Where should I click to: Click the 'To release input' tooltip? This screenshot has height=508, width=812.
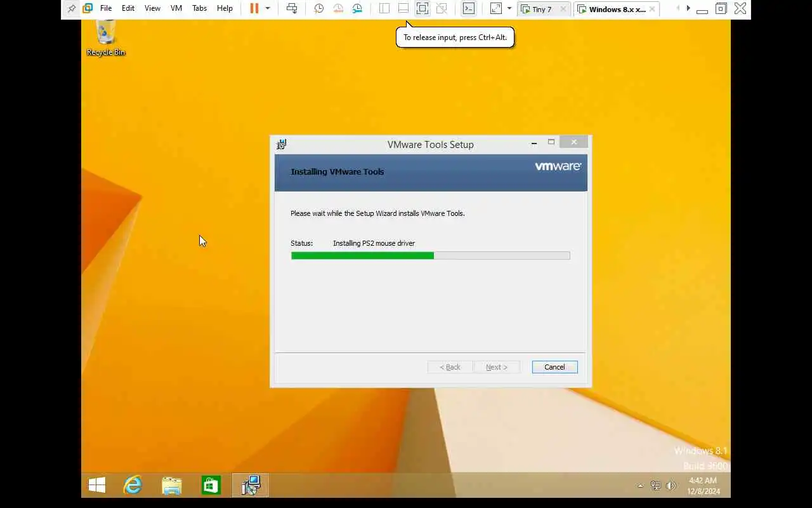click(455, 37)
